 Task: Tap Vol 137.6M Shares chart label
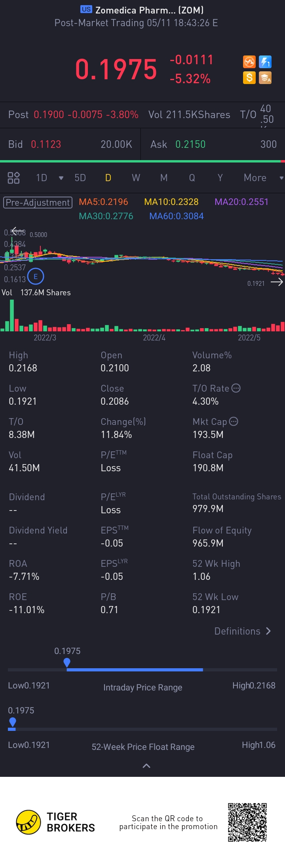[36, 293]
